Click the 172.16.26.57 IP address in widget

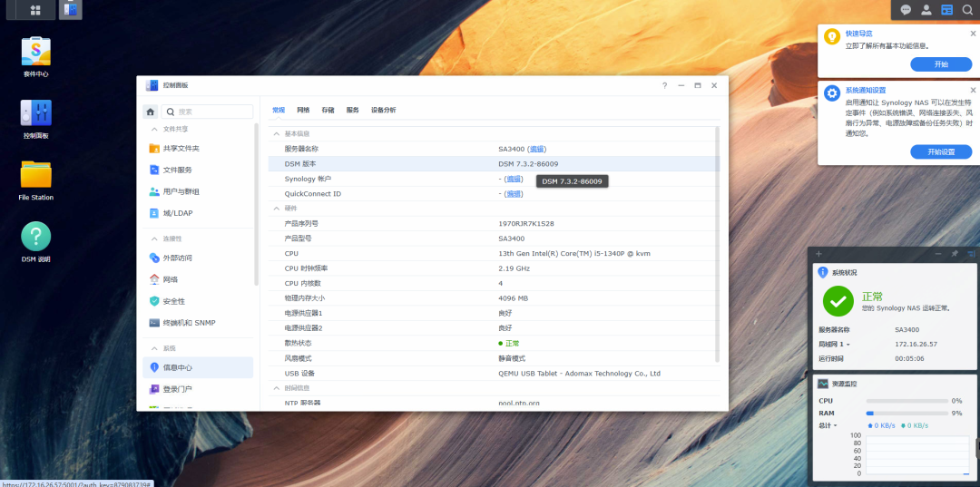tap(916, 344)
